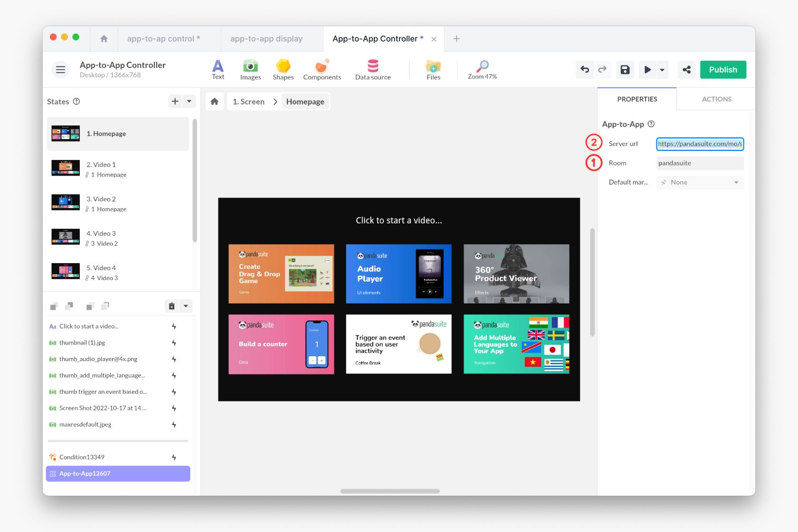
Task: Click the Shapes tool
Action: 283,69
